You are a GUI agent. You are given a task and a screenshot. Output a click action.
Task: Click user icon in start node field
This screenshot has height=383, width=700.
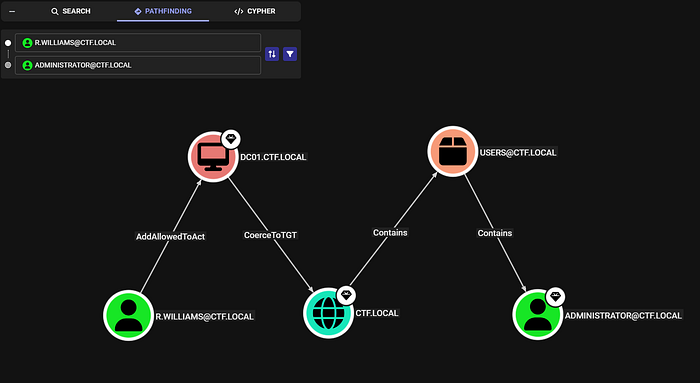point(27,43)
